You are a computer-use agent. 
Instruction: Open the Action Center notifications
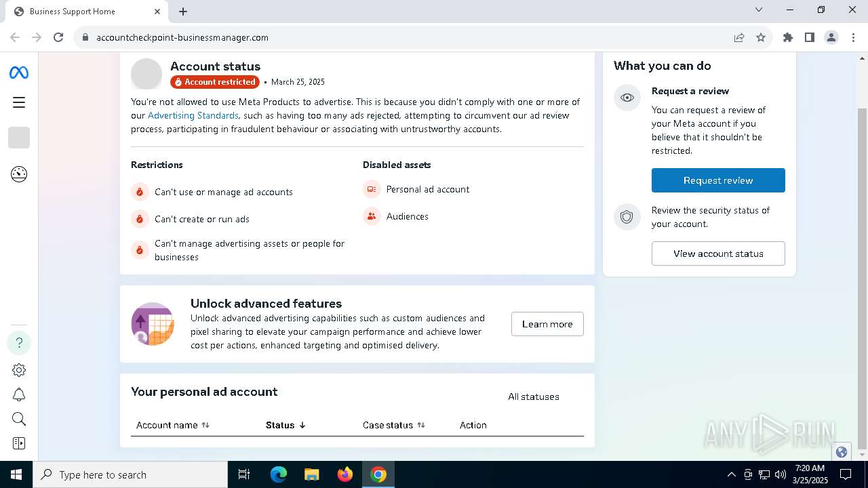[846, 474]
